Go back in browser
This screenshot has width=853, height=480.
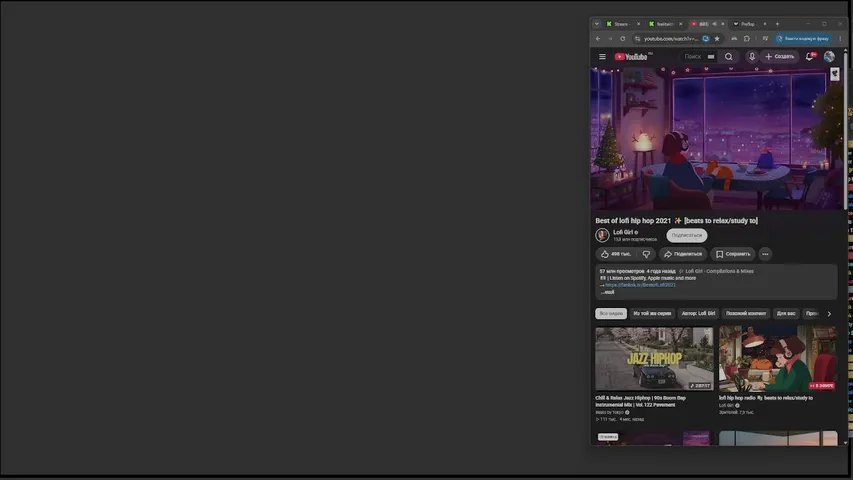point(598,39)
